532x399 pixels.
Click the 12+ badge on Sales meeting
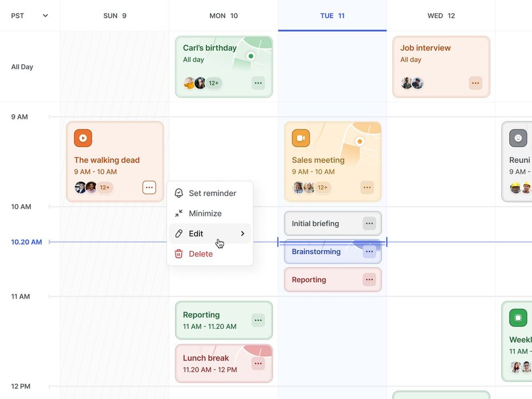(323, 188)
